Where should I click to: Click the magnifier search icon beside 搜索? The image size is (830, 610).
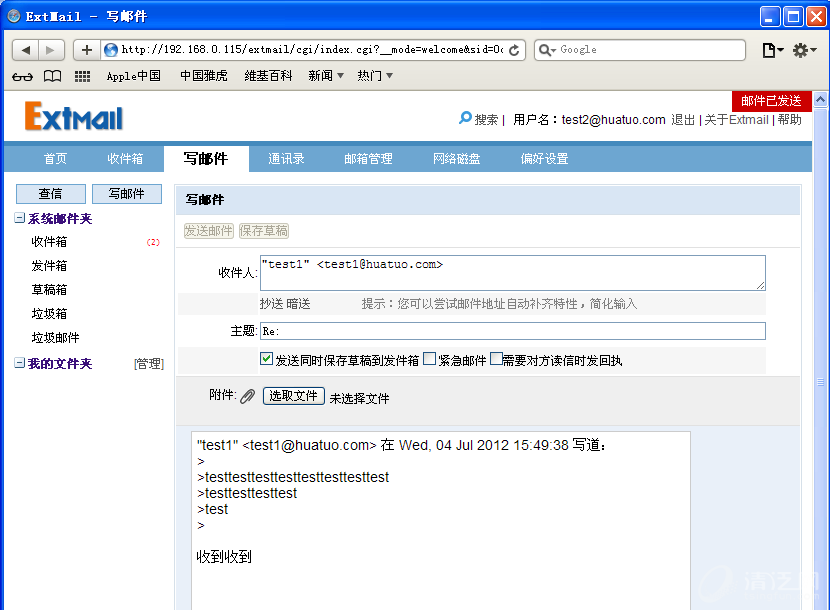465,118
